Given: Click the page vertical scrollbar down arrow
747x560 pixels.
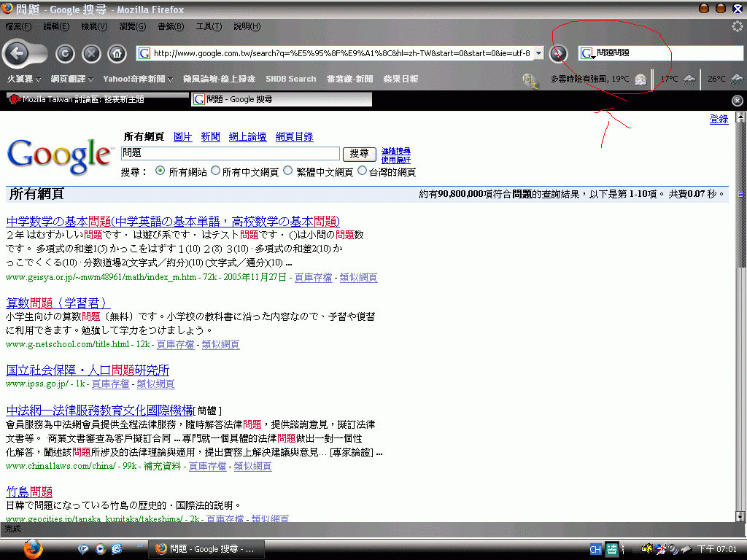Looking at the screenshot, I should [740, 516].
